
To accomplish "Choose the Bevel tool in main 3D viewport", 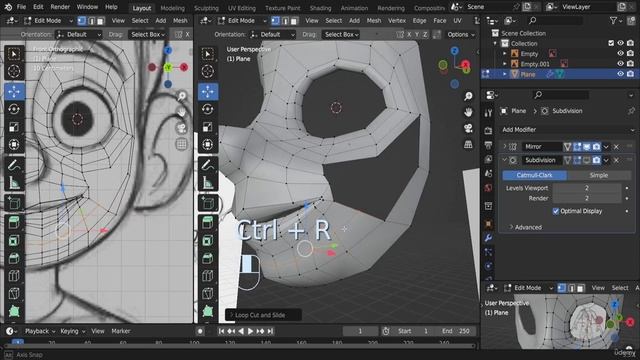I will [208, 258].
